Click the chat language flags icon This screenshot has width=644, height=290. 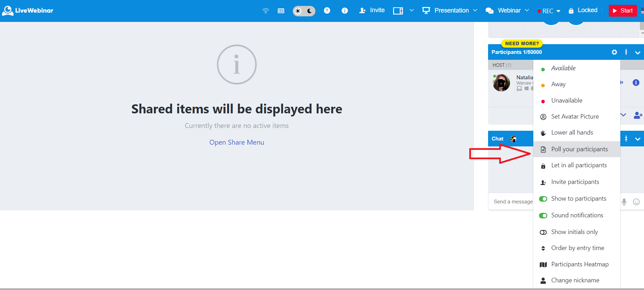[513, 139]
